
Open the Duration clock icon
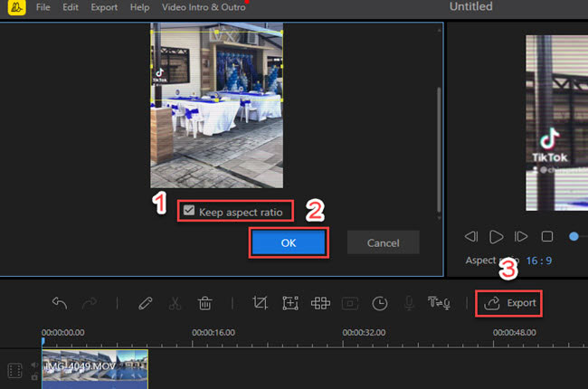380,303
